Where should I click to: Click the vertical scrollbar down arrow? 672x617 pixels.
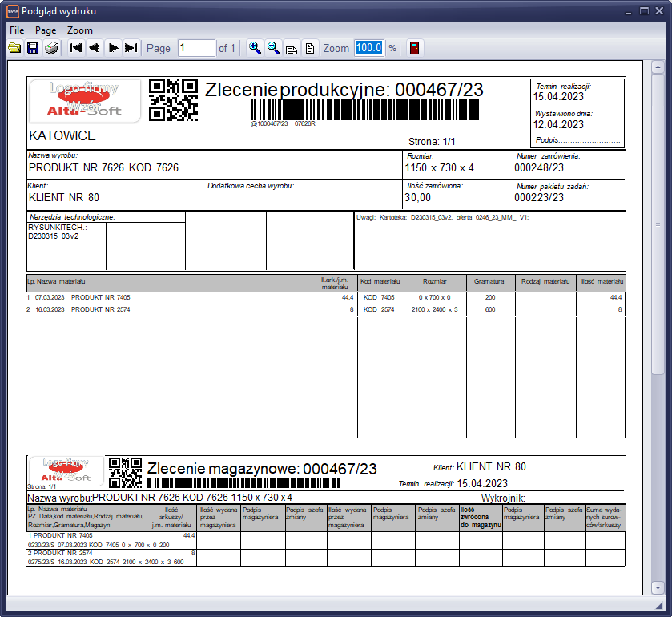click(658, 587)
